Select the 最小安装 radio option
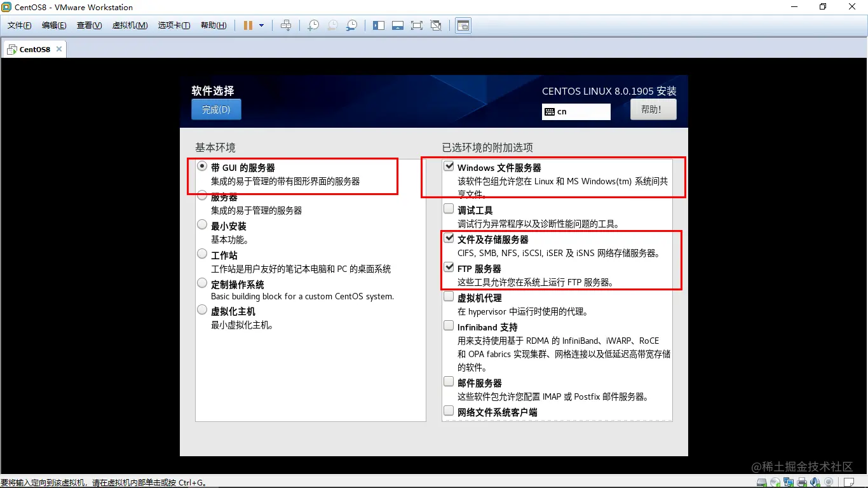This screenshot has width=868, height=488. point(202,224)
